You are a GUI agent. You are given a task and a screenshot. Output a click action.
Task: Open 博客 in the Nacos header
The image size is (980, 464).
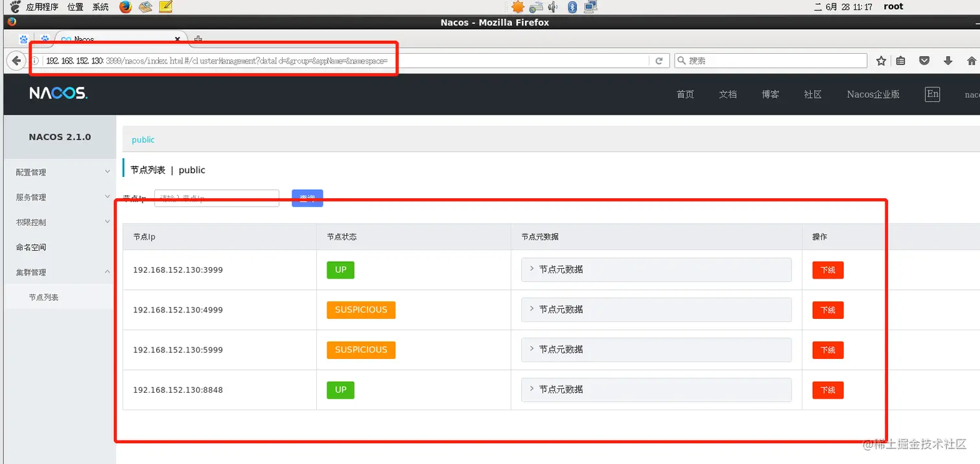771,95
